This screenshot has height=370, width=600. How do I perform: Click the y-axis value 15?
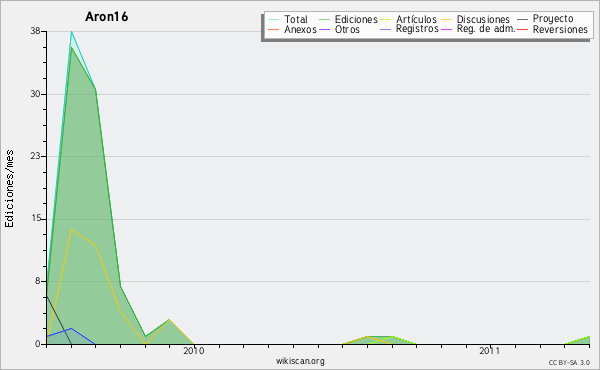[x=36, y=219]
